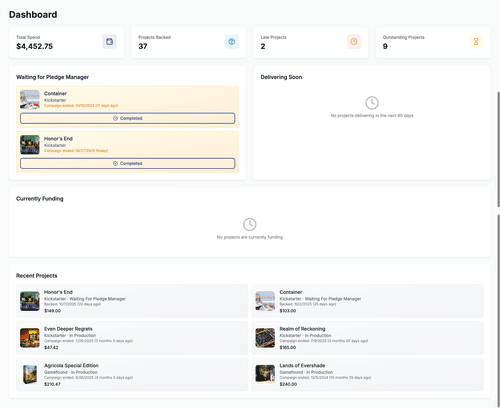Click the $210.47 price on Agricola
The image size is (500, 408).
pos(52,384)
